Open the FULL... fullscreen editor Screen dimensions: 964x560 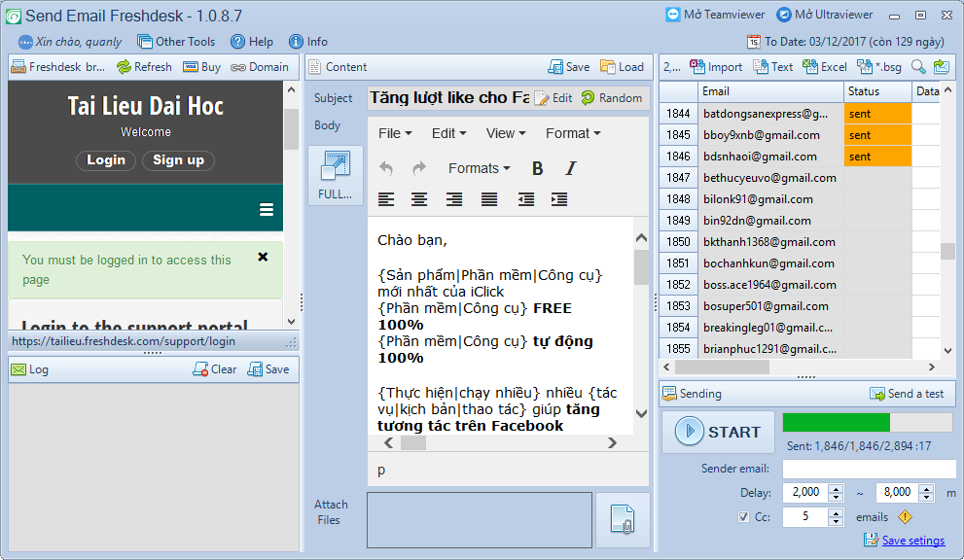click(335, 175)
